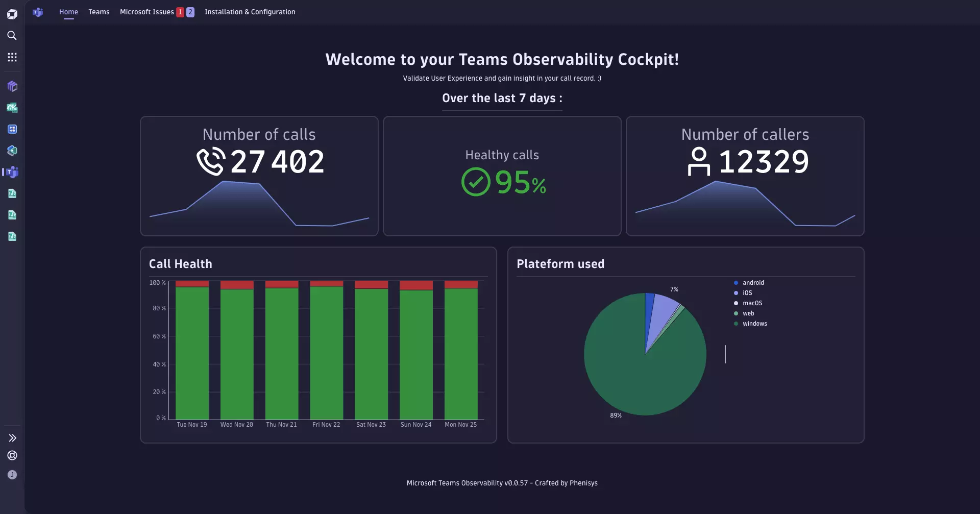The width and height of the screenshot is (980, 514).
Task: Click the android legend color dot
Action: pyautogui.click(x=736, y=282)
